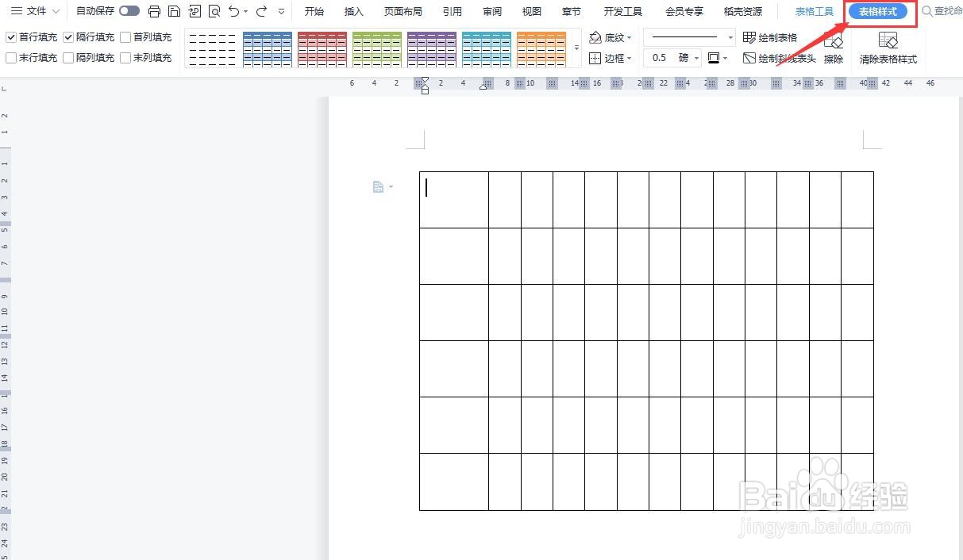Undo the last action
Viewport: 963px width, 560px height.
233,11
